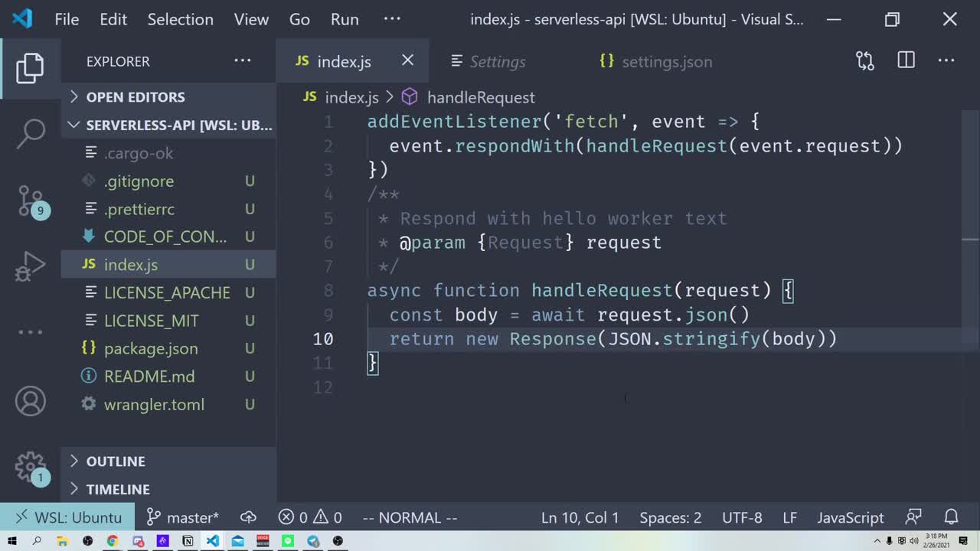Viewport: 980px width, 551px height.
Task: Expand the Open Editors section
Action: pyautogui.click(x=136, y=97)
